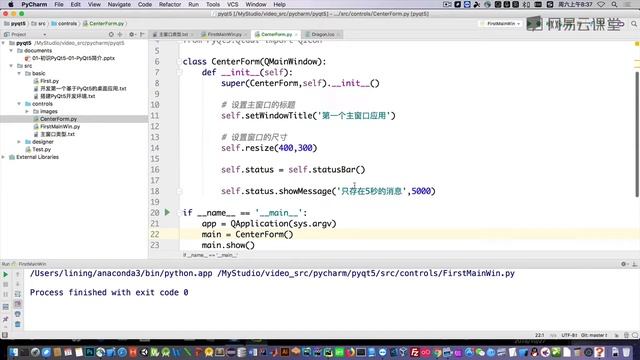Expand the images folder

pos(27,111)
